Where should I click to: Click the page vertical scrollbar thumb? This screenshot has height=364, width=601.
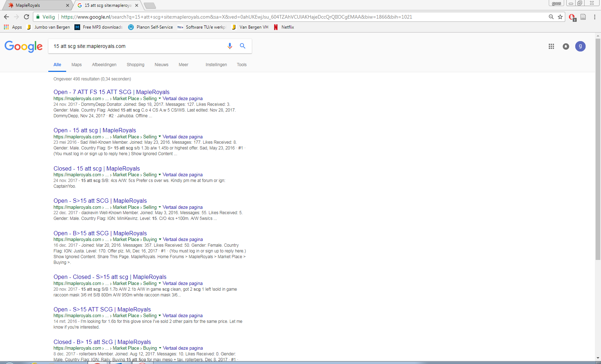598,149
